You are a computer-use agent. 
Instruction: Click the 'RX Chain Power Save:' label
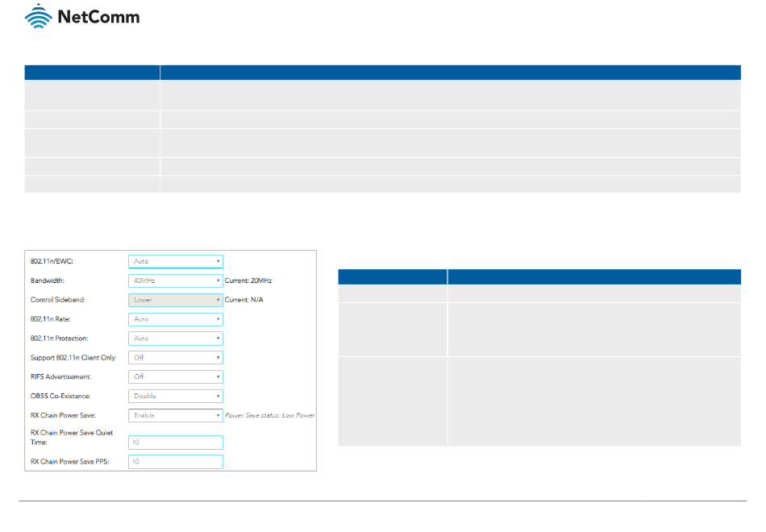(x=63, y=415)
